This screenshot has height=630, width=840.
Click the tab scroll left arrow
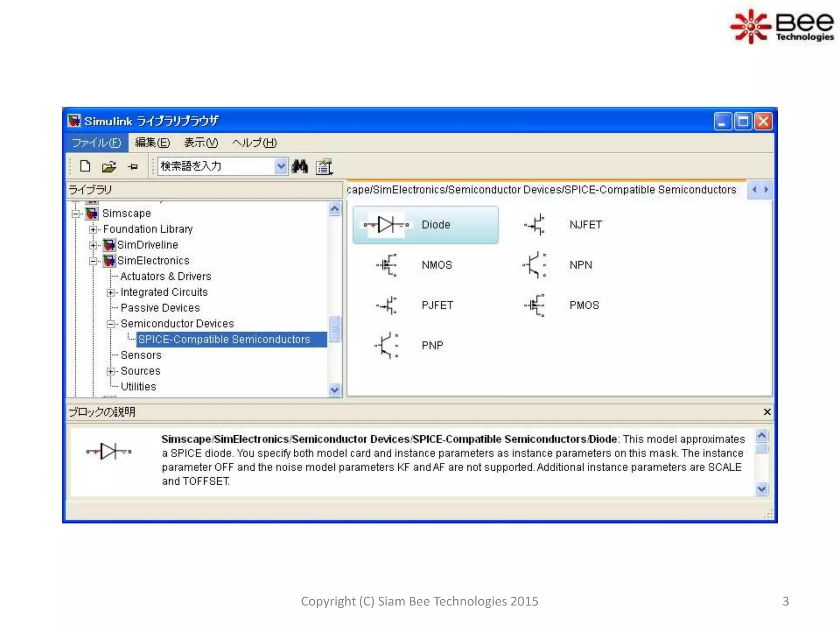point(754,189)
